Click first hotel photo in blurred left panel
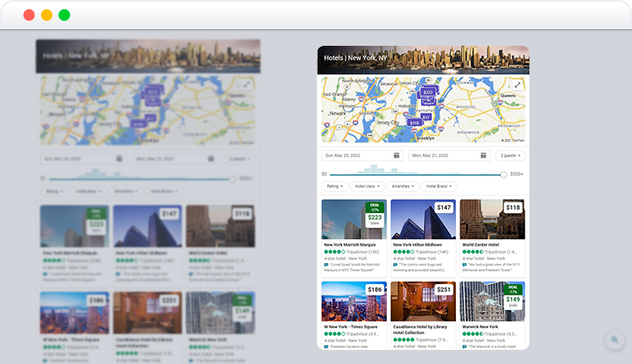 coord(74,226)
